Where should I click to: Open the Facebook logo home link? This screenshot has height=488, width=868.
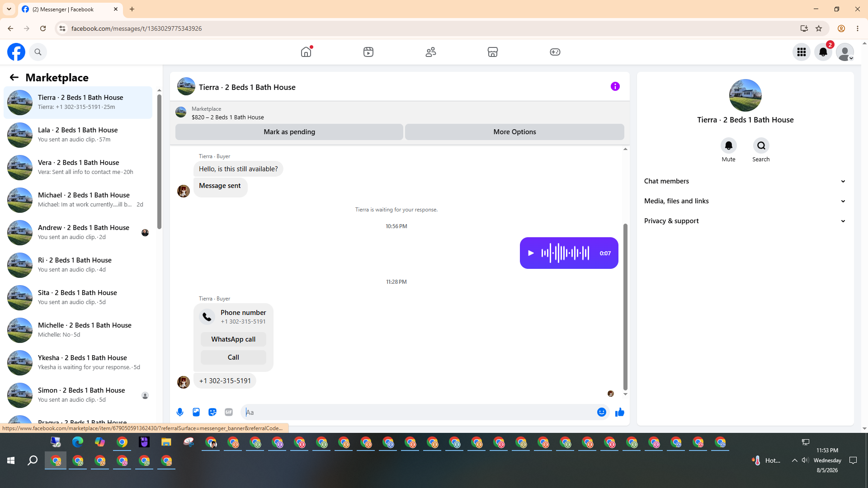[16, 52]
